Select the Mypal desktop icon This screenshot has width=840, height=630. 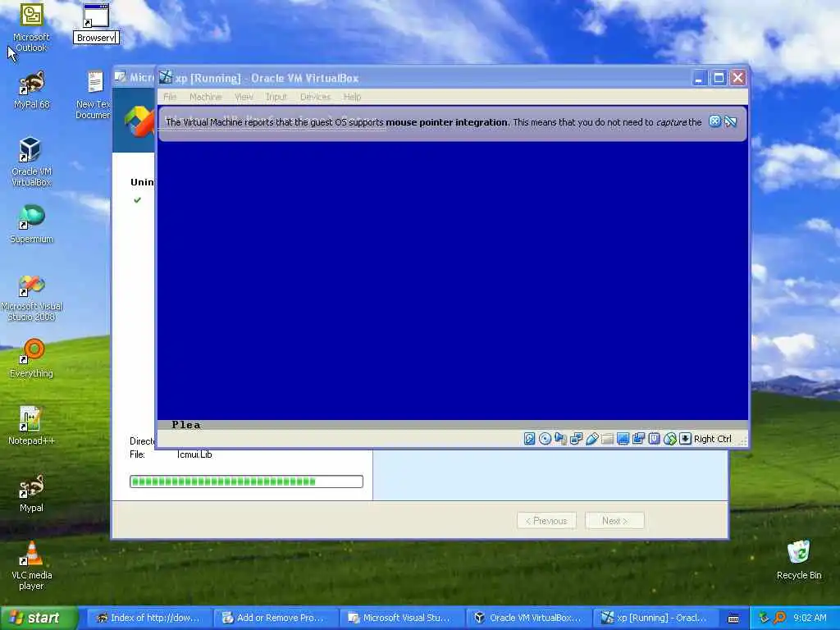(x=32, y=493)
